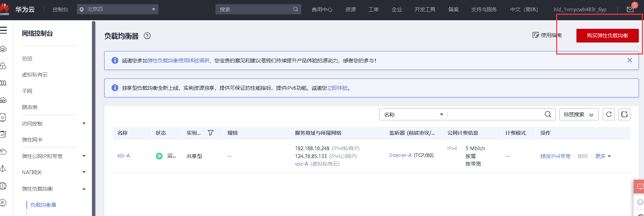Screen dimensions: 644x216
Task: Select 总览 in the sidebar
Action: [27, 59]
